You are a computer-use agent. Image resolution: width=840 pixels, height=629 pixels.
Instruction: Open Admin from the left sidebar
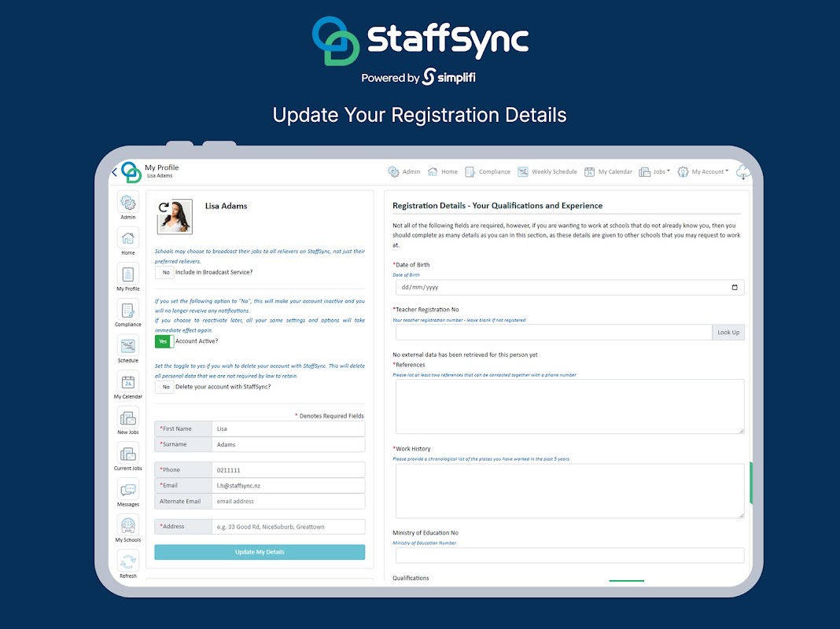(128, 205)
